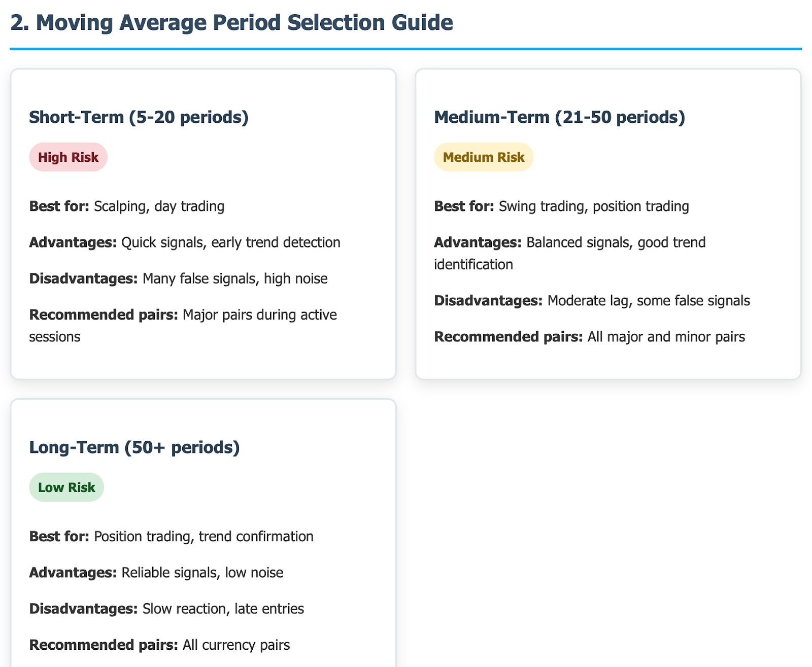Click 'Slow reaction, late entries' text

[x=223, y=609]
